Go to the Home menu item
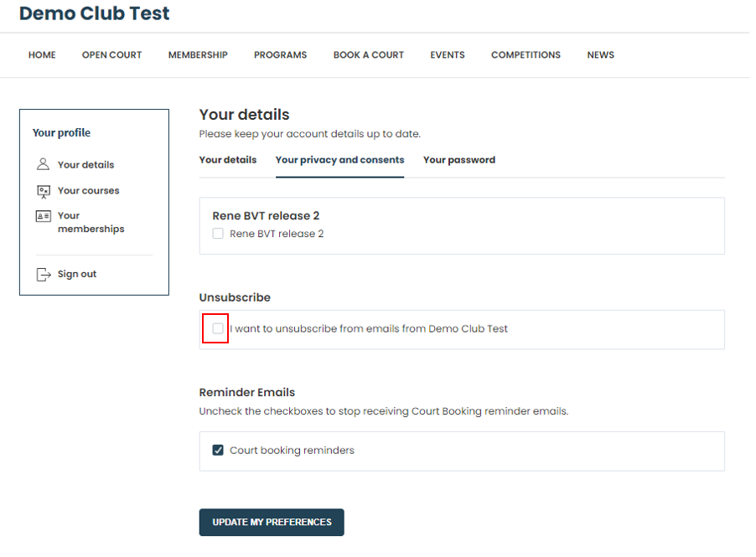Viewport: 756px width, 557px height. point(42,55)
